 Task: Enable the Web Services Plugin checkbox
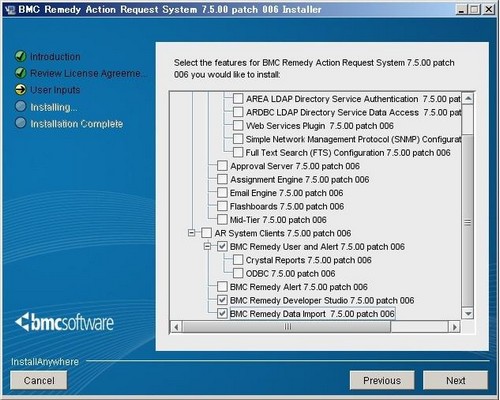pyautogui.click(x=238, y=125)
